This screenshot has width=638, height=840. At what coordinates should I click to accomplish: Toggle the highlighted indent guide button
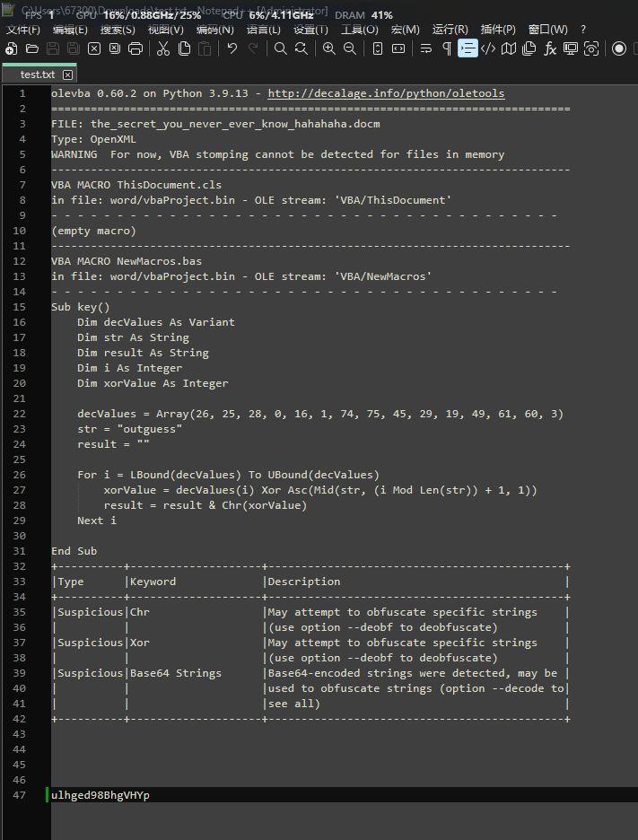tap(468, 48)
